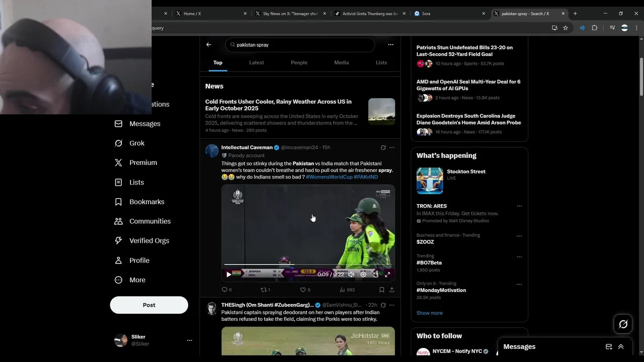Bookmark the Intellectual Caveman post
The height and width of the screenshot is (362, 644).
pos(382,290)
